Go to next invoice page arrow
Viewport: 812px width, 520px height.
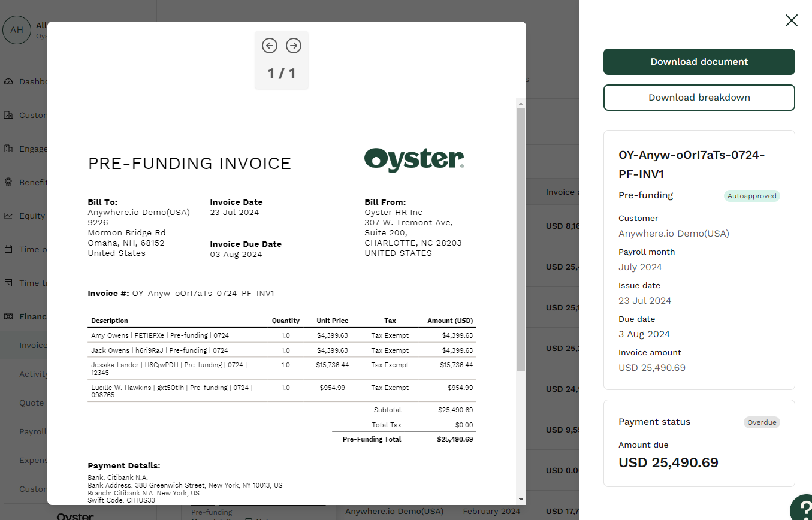pos(294,46)
